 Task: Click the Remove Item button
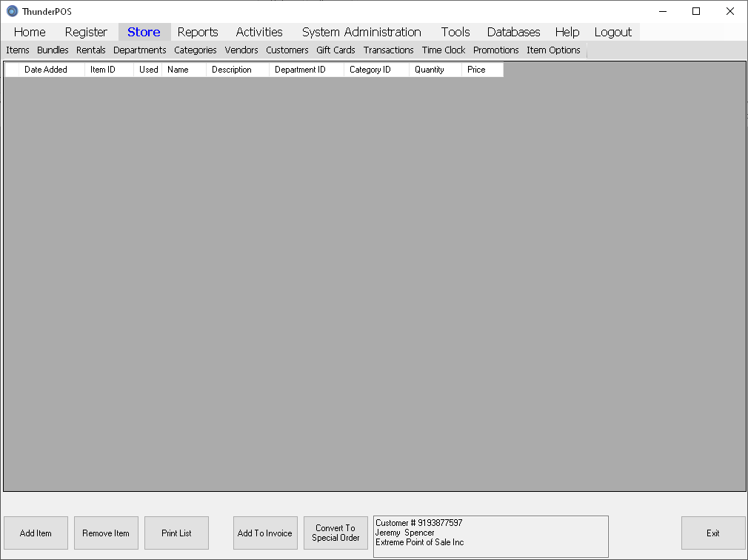(106, 533)
